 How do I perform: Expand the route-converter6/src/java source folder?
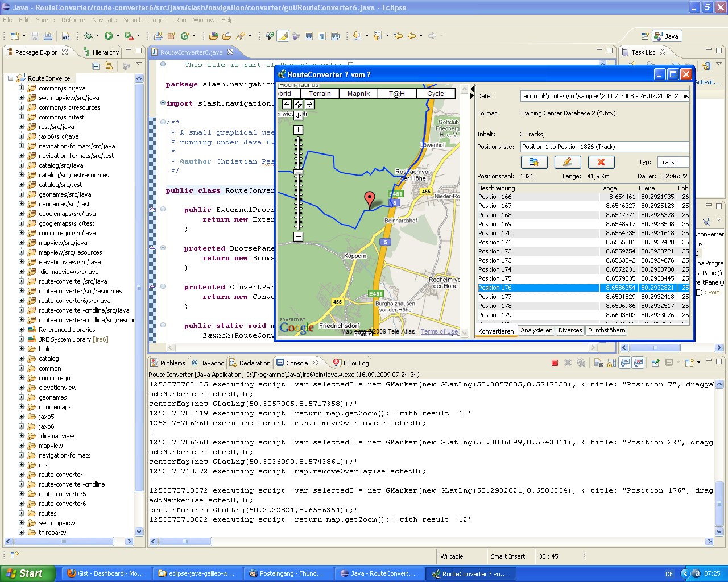(22, 301)
